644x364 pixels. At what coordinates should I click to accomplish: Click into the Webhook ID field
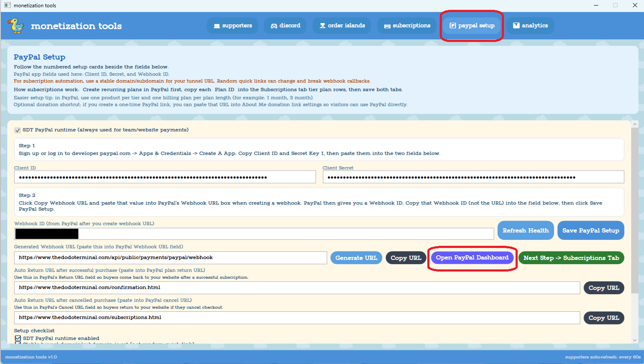[254, 233]
